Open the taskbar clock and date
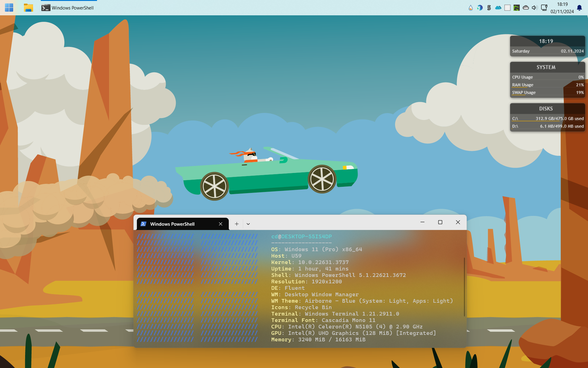Image resolution: width=588 pixels, height=368 pixels. (x=562, y=8)
